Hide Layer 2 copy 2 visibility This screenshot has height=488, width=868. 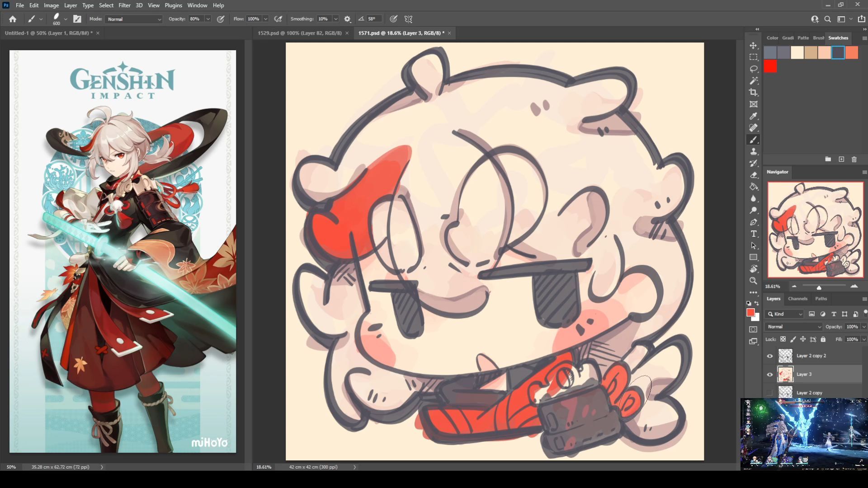point(770,356)
